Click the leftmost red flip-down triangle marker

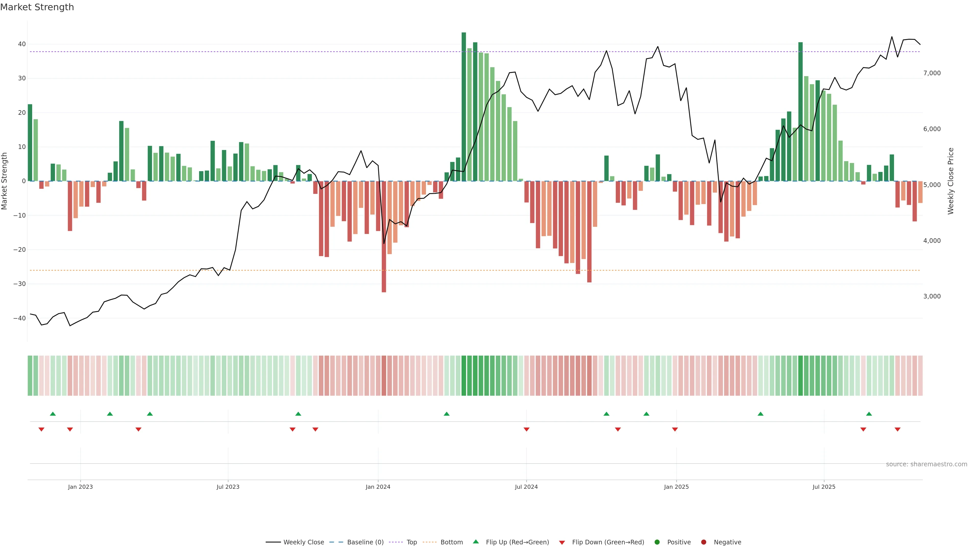[41, 429]
